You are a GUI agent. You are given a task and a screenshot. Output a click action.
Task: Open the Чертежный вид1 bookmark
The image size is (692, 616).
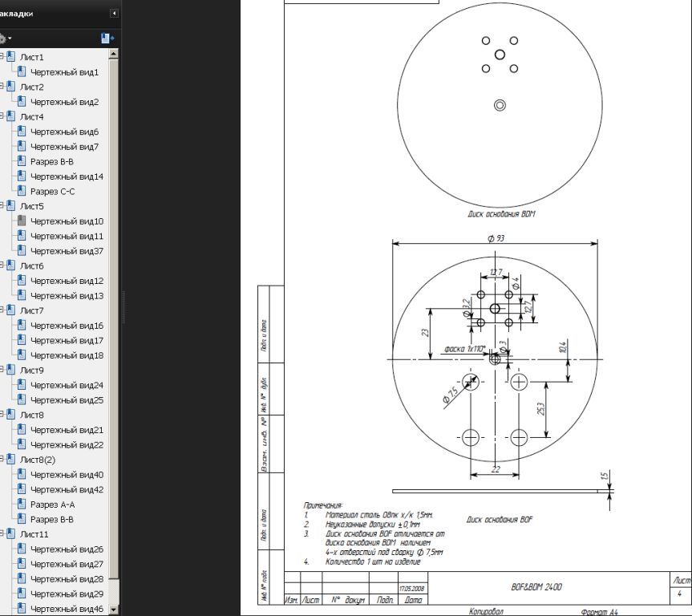(64, 72)
